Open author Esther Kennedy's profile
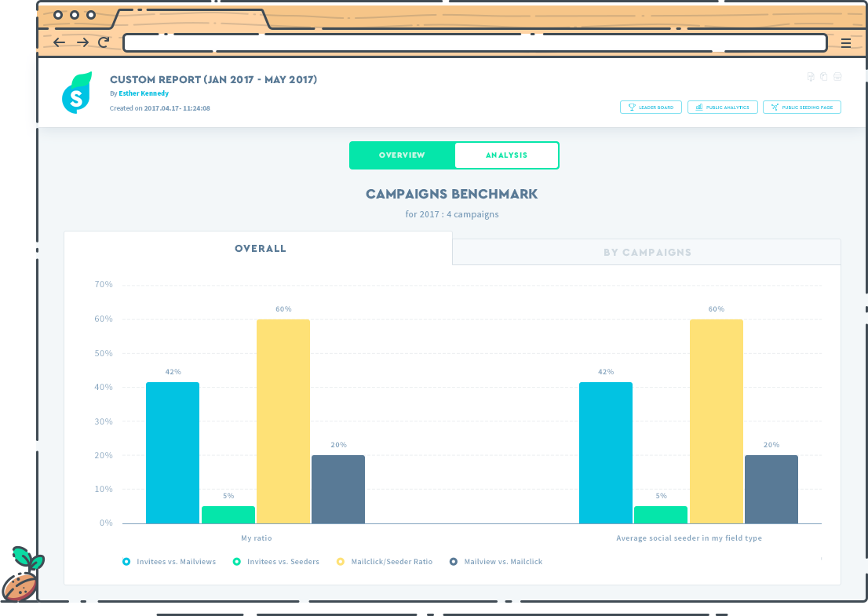 click(x=144, y=93)
